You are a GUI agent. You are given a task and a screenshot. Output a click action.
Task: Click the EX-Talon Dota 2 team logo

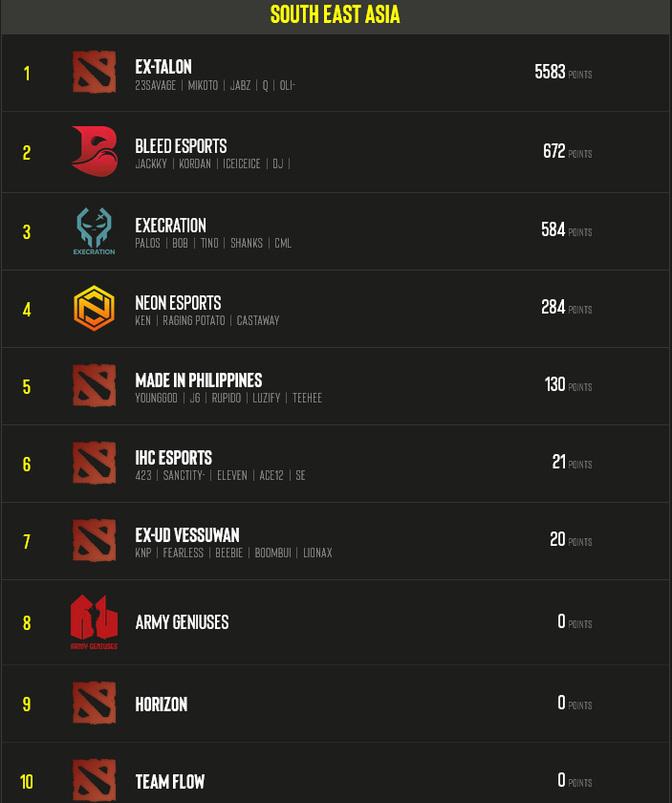94,73
